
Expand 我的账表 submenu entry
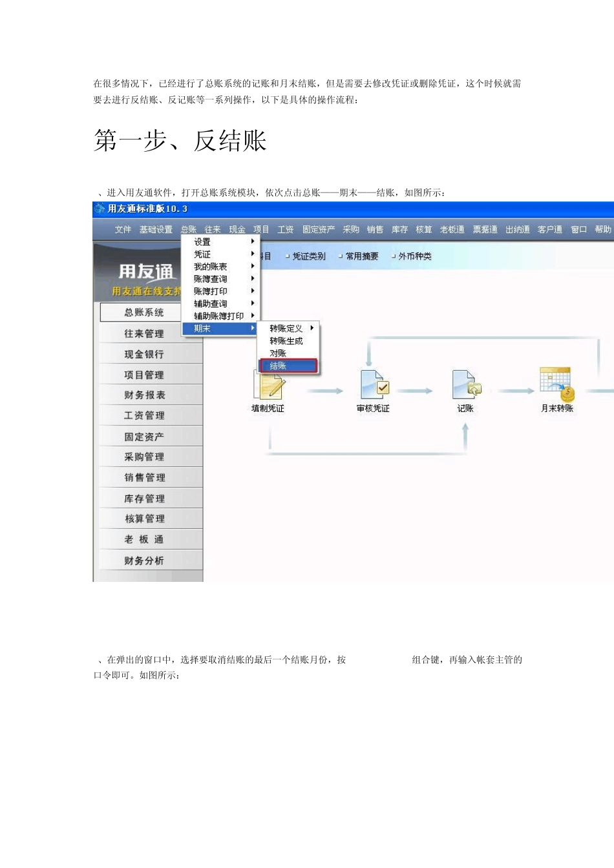pos(220,266)
